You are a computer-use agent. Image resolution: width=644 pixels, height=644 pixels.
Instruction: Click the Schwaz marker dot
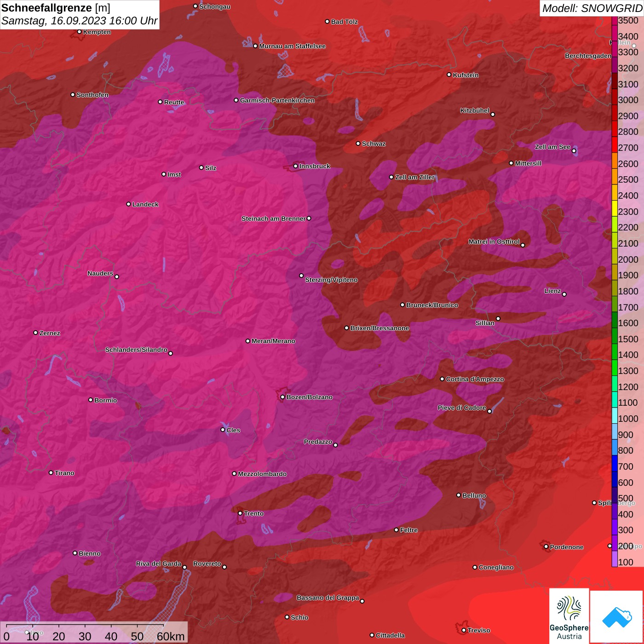[x=358, y=144]
